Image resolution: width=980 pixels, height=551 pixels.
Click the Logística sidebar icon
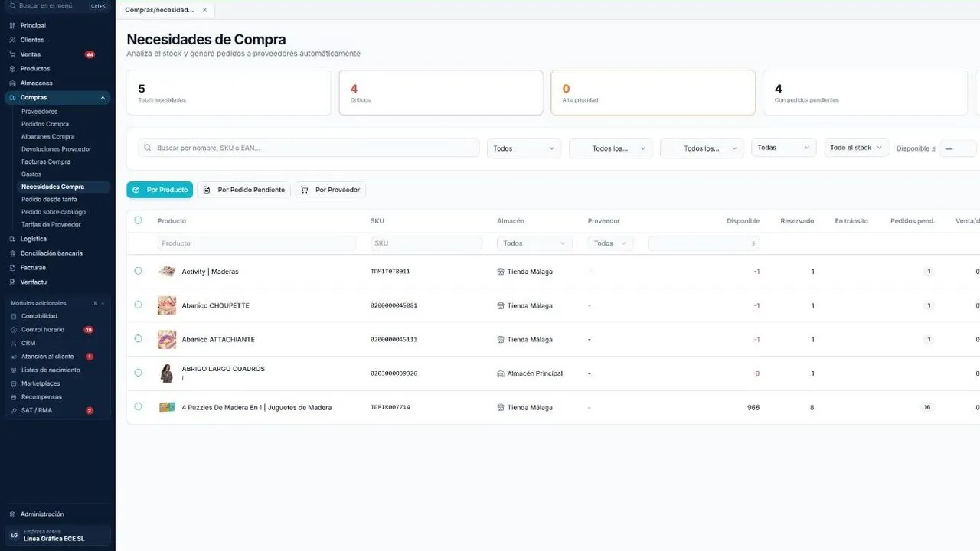tap(12, 239)
